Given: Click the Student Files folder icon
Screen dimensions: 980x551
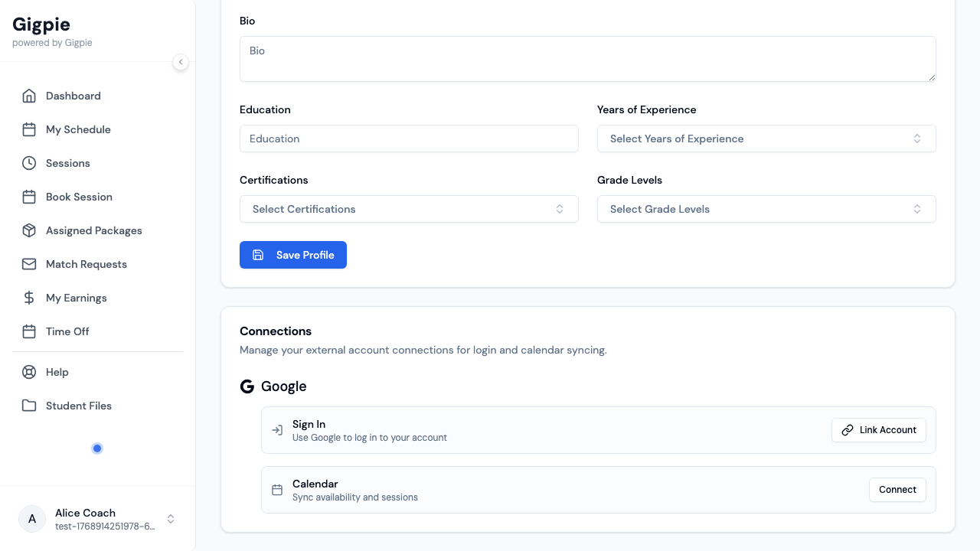Looking at the screenshot, I should (29, 406).
